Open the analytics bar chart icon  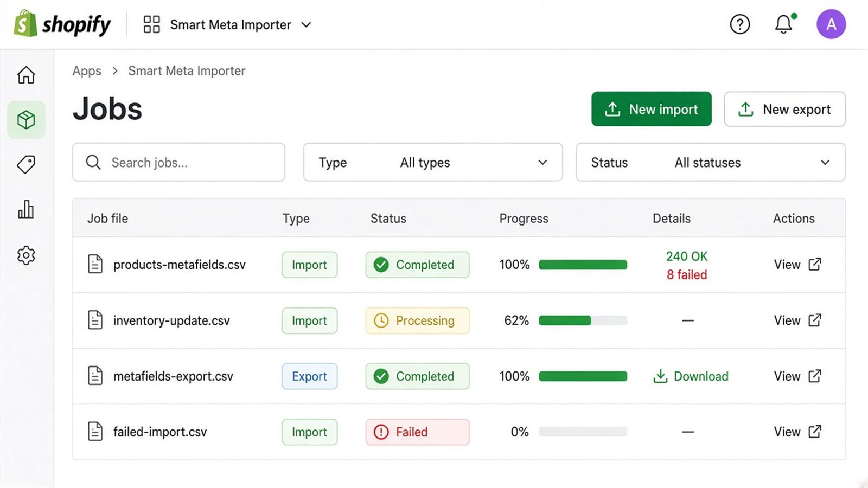[26, 209]
